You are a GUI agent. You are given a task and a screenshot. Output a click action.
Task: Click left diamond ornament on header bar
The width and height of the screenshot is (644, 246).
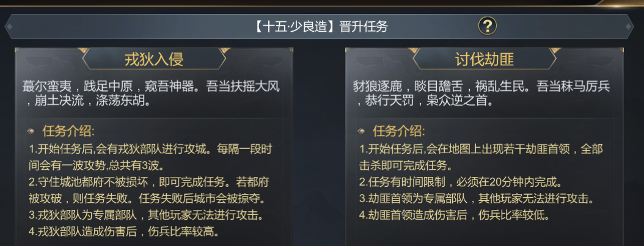tap(9, 27)
